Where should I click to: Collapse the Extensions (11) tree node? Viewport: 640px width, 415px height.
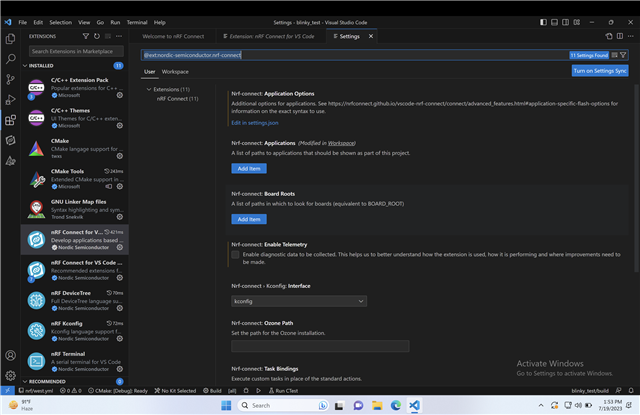click(168, 89)
